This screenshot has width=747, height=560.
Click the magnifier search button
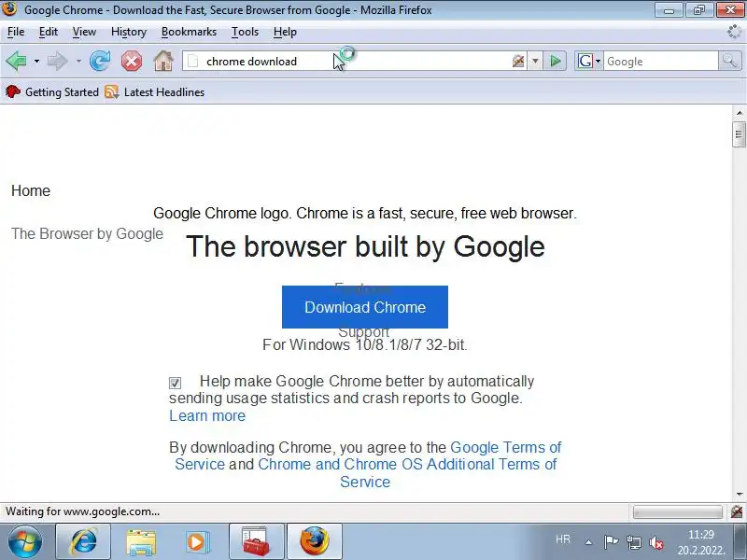pos(729,61)
